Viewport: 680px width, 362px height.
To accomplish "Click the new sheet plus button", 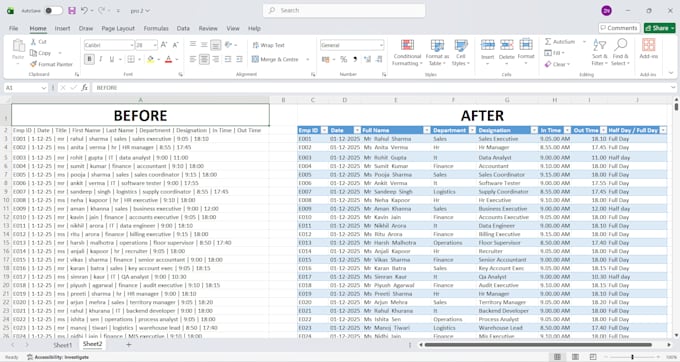I will pyautogui.click(x=128, y=345).
